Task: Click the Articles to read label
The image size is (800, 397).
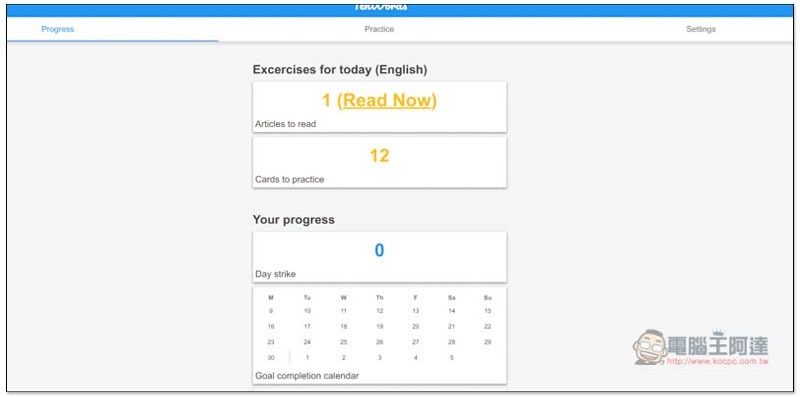Action: pos(286,124)
